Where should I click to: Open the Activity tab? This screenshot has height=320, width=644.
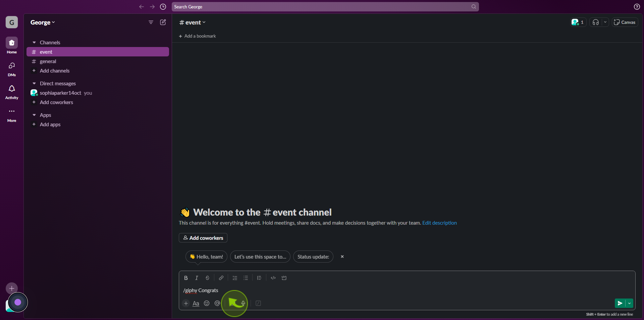tap(12, 92)
